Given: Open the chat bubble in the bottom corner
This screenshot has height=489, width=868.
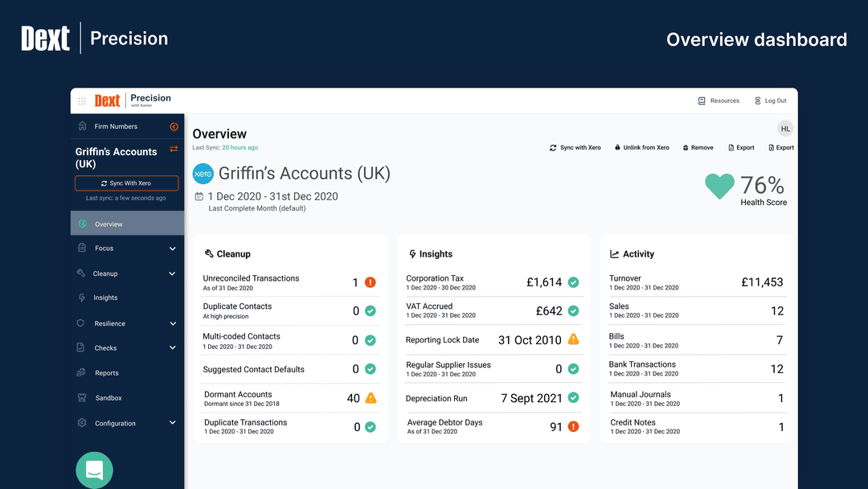Looking at the screenshot, I should click(x=94, y=470).
